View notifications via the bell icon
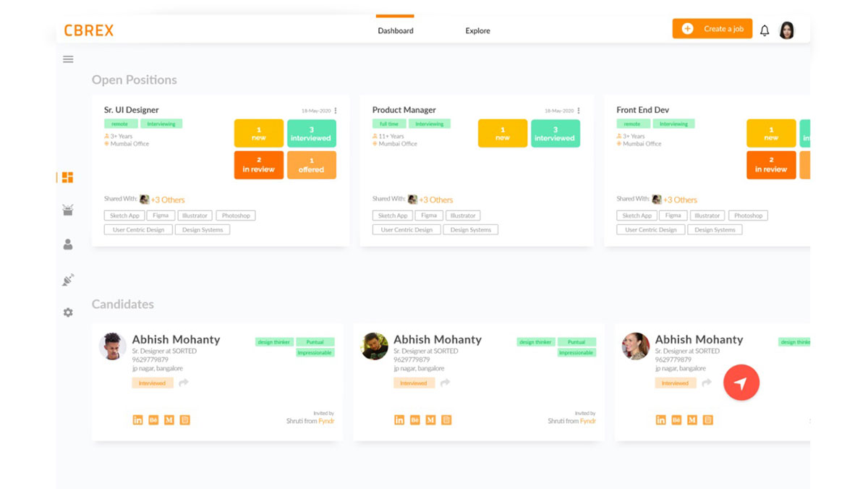Image resolution: width=868 pixels, height=489 pixels. tap(764, 30)
